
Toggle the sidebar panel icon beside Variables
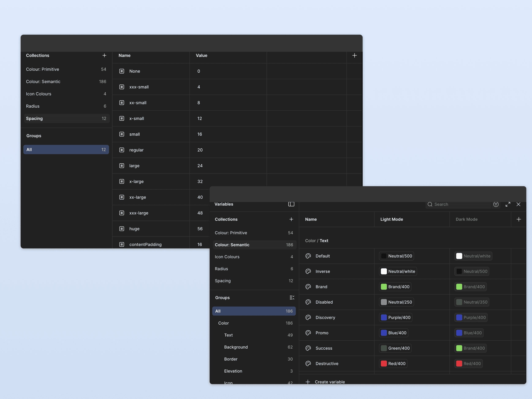(291, 204)
